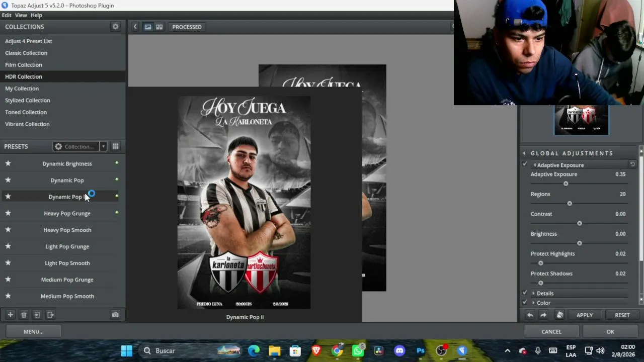Export the selected preset
This screenshot has height=362, width=644.
click(50, 315)
